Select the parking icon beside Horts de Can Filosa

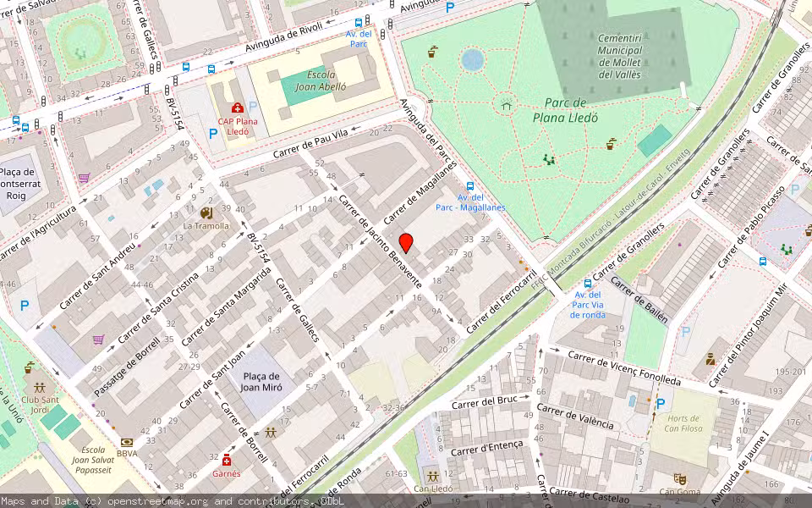point(661,403)
